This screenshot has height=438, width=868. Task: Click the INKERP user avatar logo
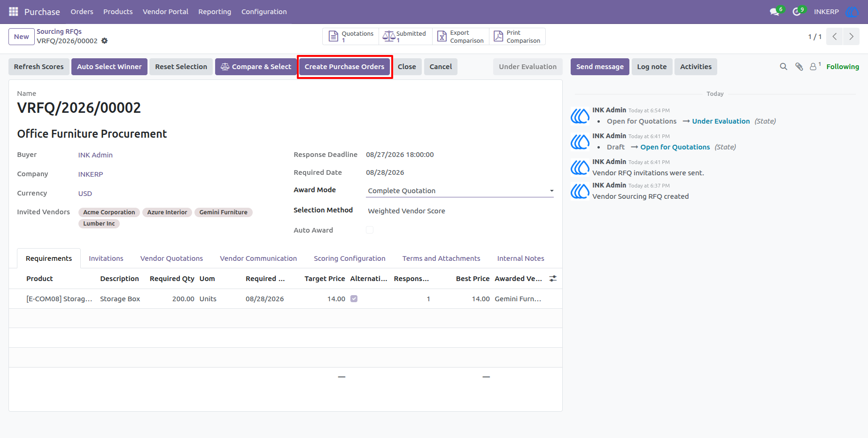[852, 12]
